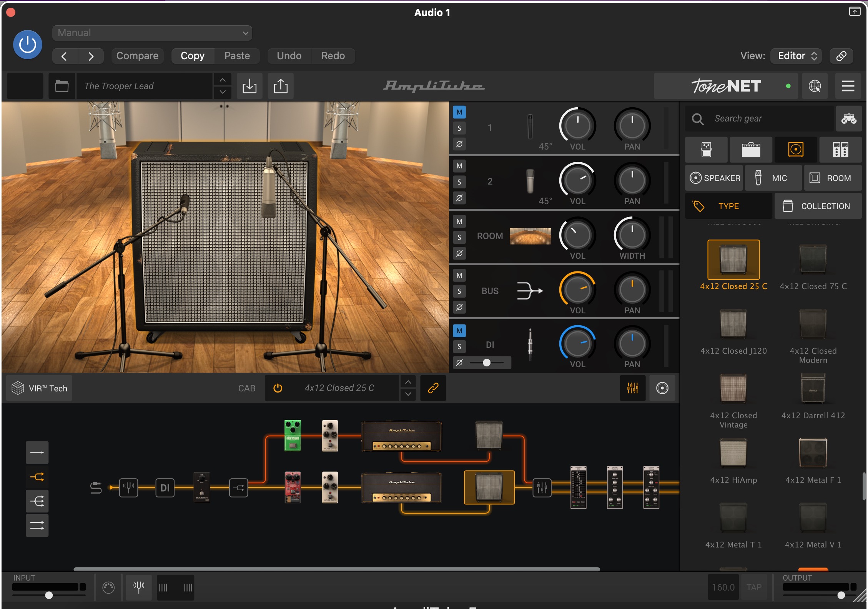This screenshot has height=609, width=868.
Task: Open the cab mixer sliders icon
Action: (632, 388)
